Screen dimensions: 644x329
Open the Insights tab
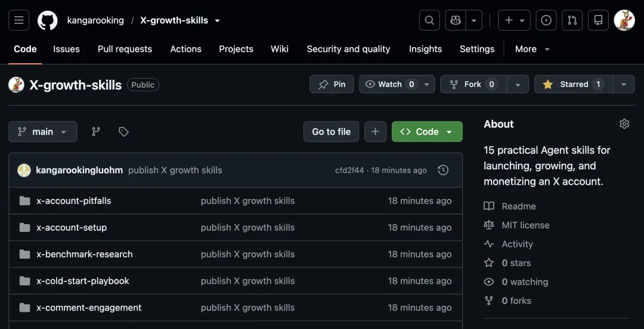click(425, 49)
